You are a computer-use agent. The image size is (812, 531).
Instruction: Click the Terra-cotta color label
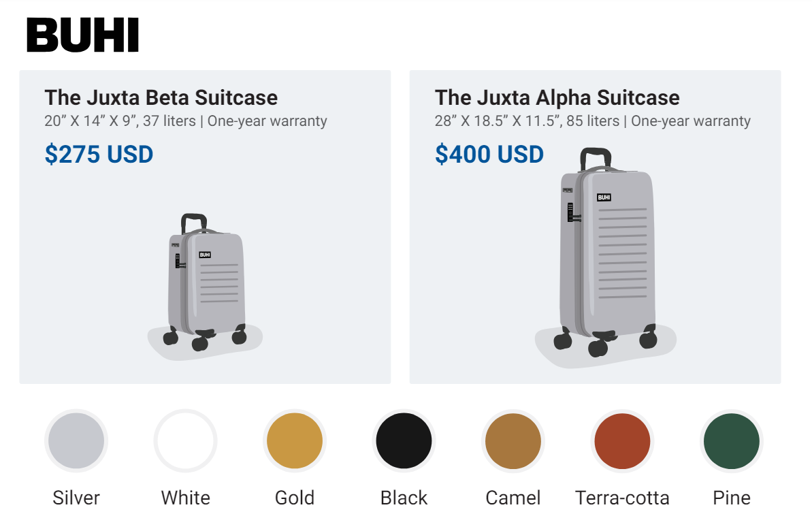click(623, 498)
